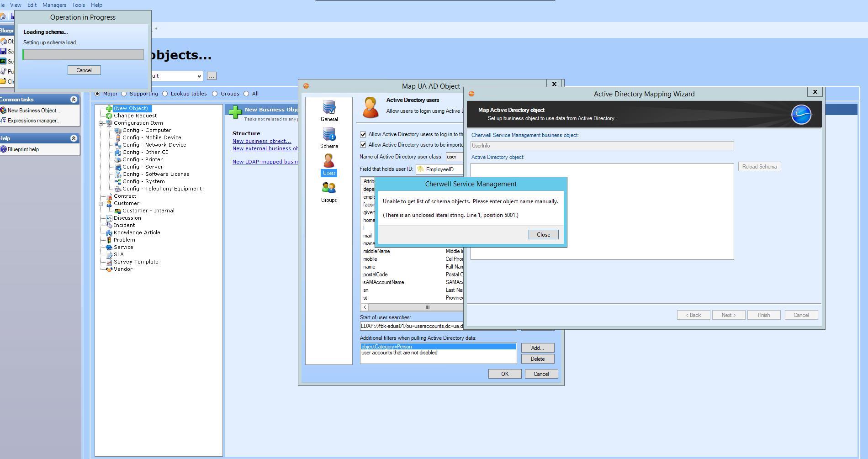Select the Schema section icon
This screenshot has height=459, width=868.
pyautogui.click(x=329, y=135)
